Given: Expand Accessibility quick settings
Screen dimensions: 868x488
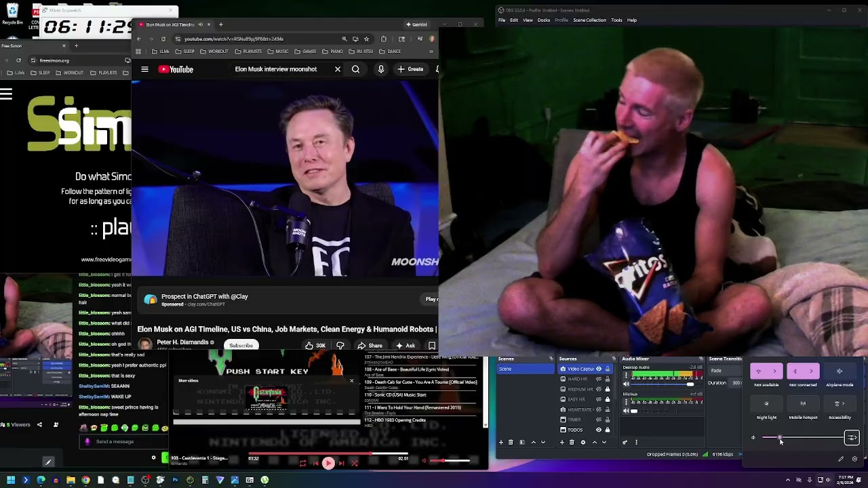Looking at the screenshot, I should click(840, 404).
